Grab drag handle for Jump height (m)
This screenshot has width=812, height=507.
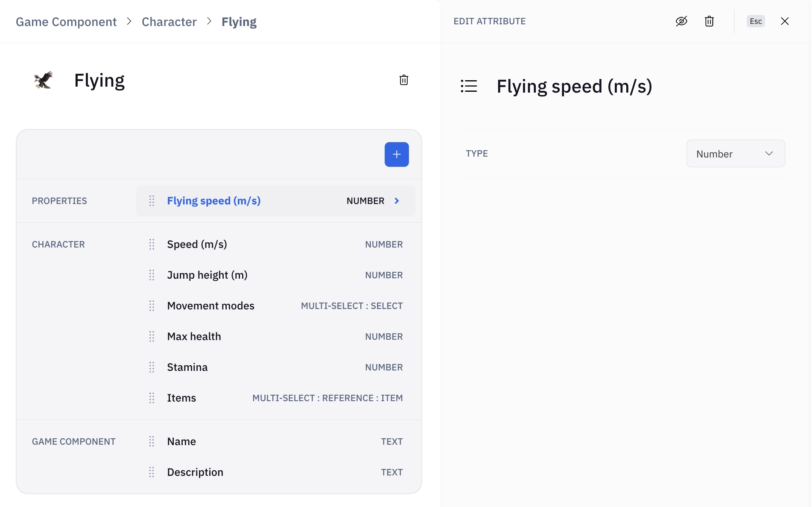(152, 275)
